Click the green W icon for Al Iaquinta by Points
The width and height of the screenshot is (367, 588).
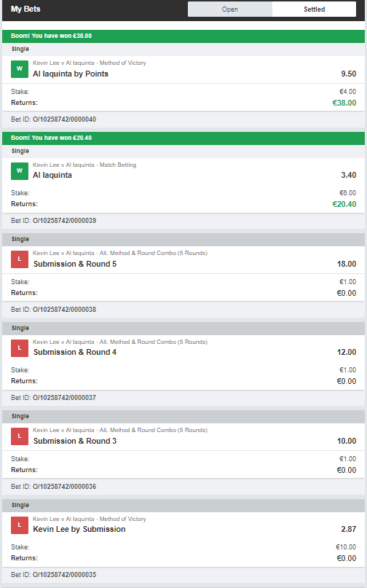tap(20, 69)
